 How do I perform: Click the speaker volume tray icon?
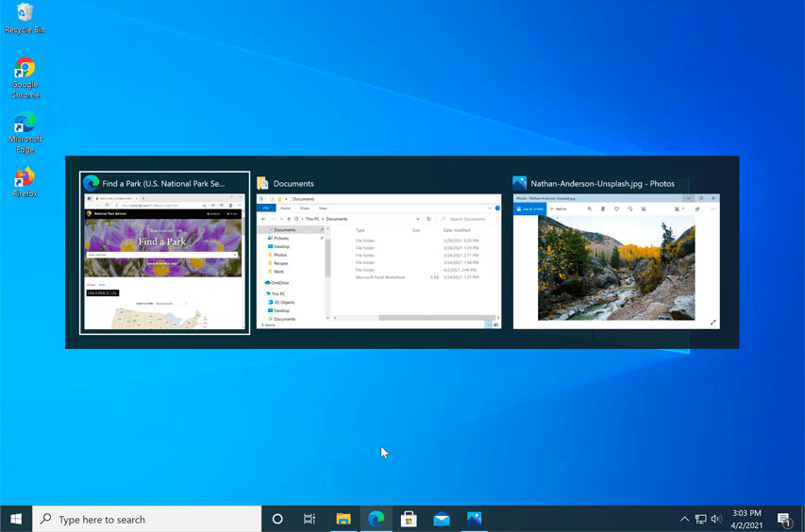click(x=716, y=519)
